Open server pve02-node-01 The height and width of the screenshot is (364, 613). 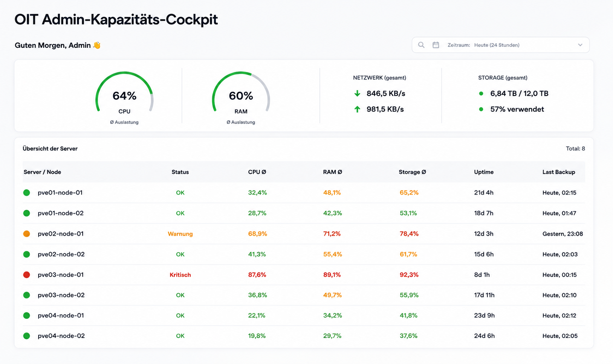coord(61,234)
